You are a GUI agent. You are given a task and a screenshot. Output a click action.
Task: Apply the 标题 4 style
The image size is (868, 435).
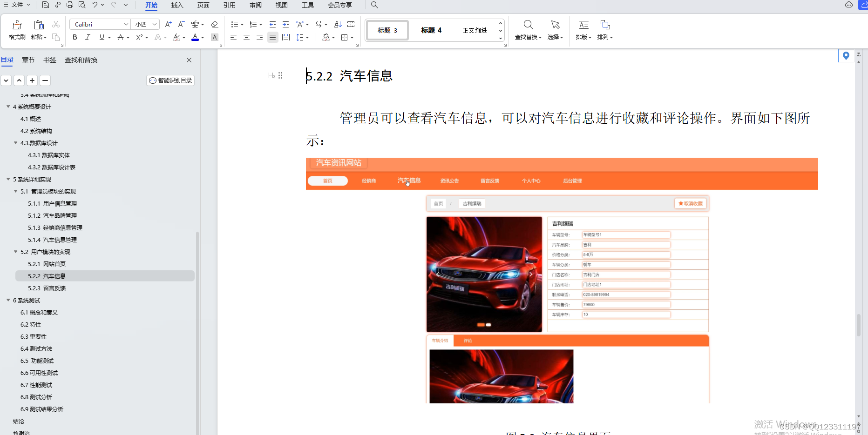click(431, 30)
